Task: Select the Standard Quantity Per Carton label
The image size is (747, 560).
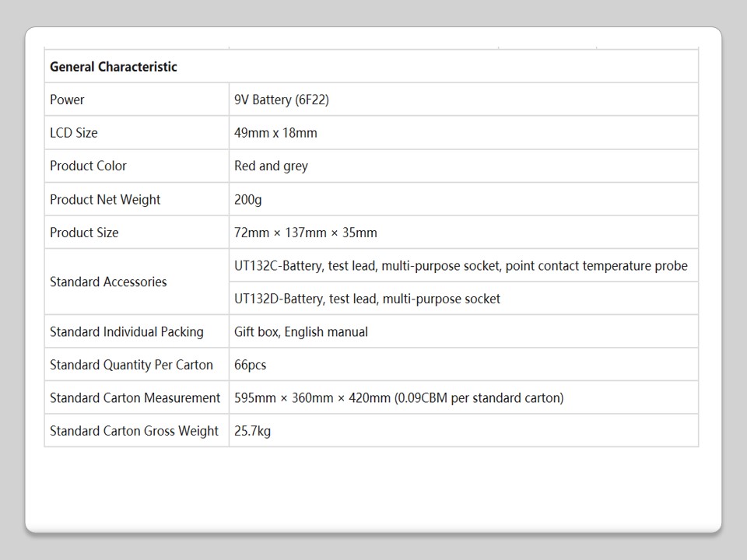Action: [132, 365]
